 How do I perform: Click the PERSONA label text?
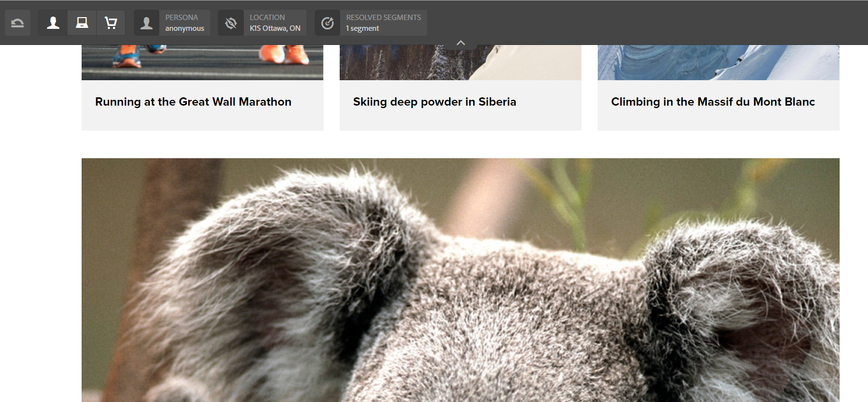point(181,18)
